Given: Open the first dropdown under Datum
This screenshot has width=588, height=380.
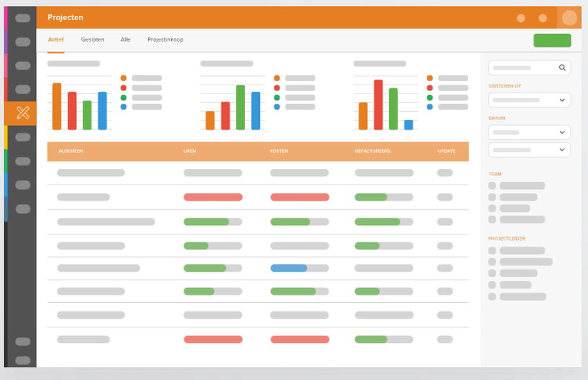Looking at the screenshot, I should pyautogui.click(x=529, y=132).
